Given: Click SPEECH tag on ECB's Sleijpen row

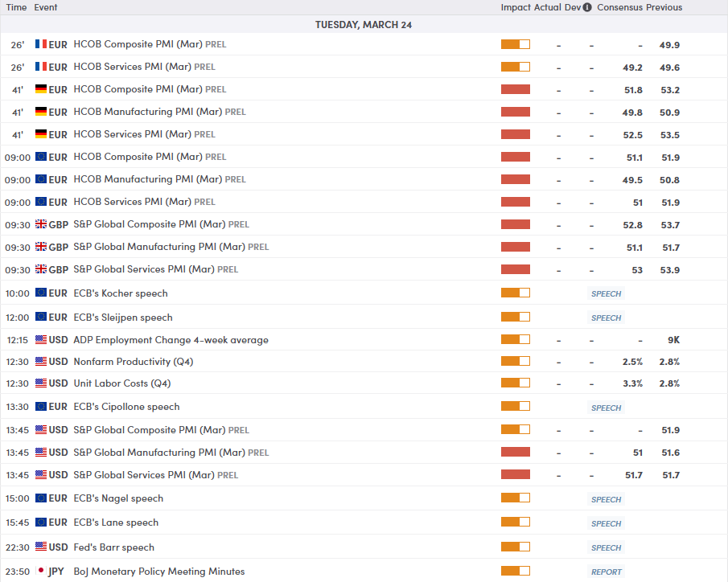Looking at the screenshot, I should [x=606, y=318].
